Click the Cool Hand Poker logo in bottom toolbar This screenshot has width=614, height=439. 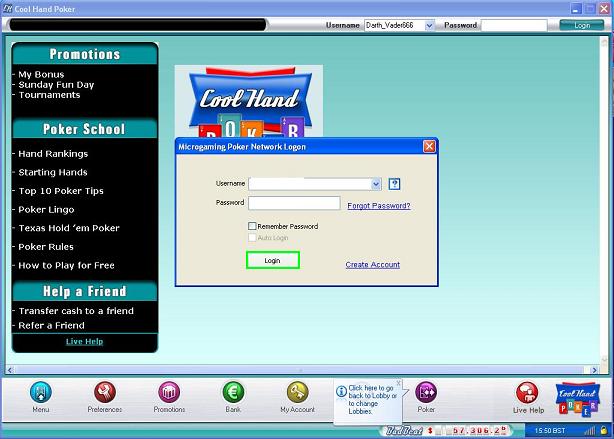pos(578,399)
